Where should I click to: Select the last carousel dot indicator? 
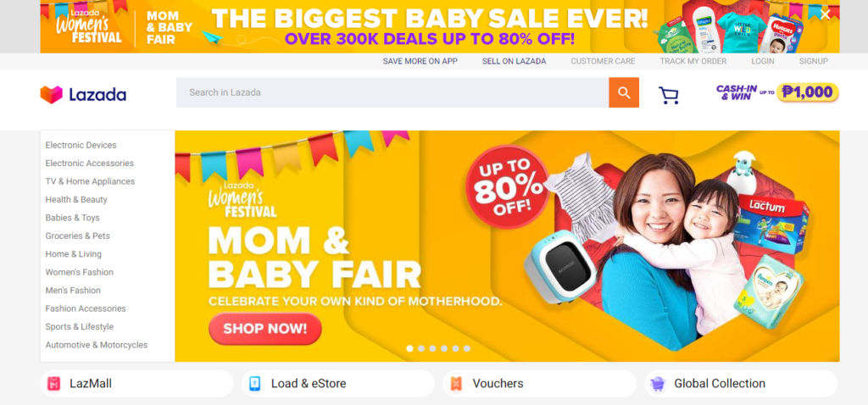[x=467, y=348]
